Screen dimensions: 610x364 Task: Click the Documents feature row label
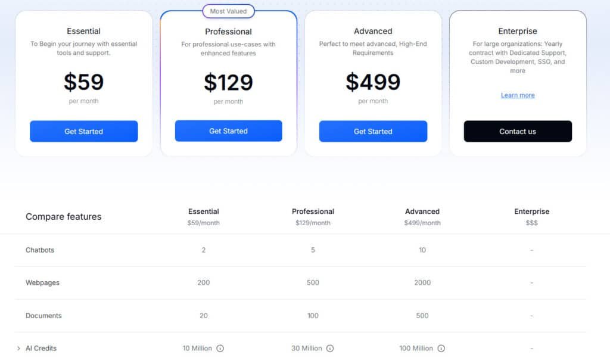click(x=43, y=315)
